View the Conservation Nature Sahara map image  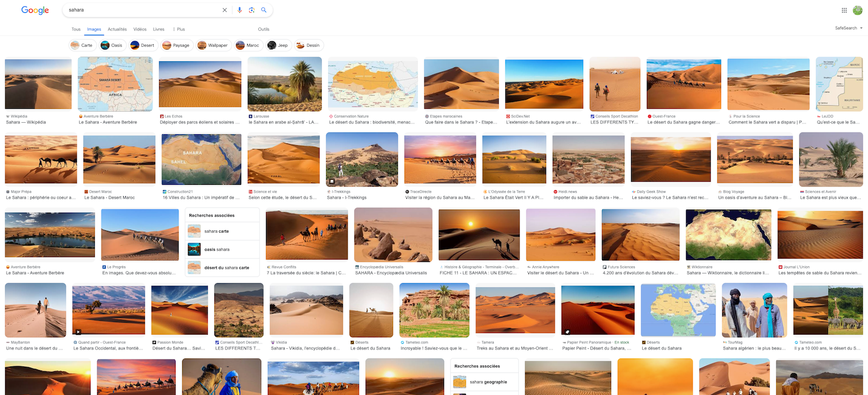373,84
